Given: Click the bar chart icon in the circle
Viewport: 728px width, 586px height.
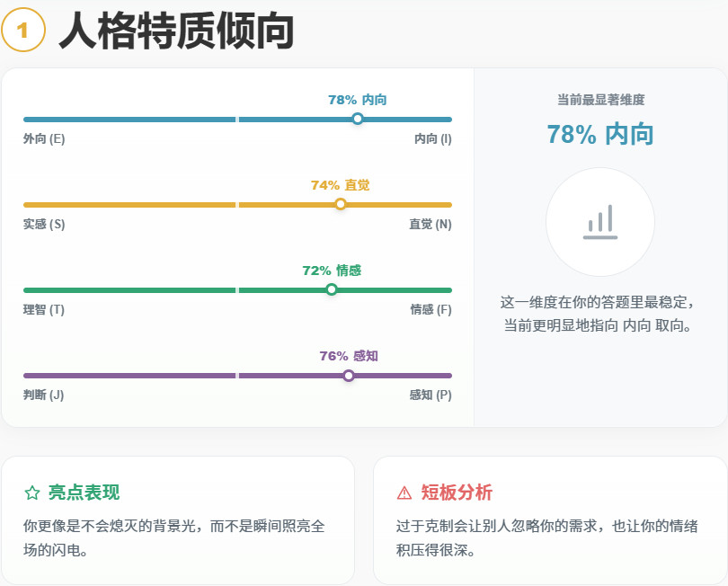Looking at the screenshot, I should [x=600, y=222].
